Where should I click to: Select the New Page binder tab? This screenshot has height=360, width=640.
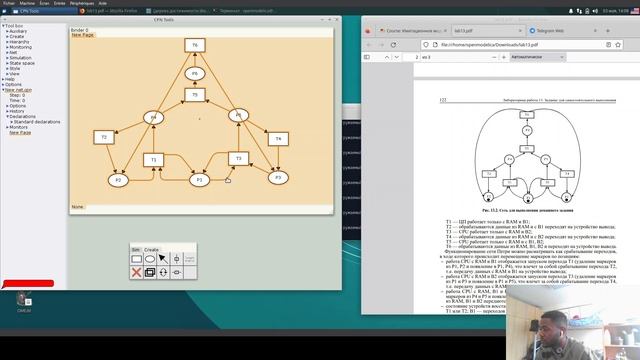tap(82, 35)
